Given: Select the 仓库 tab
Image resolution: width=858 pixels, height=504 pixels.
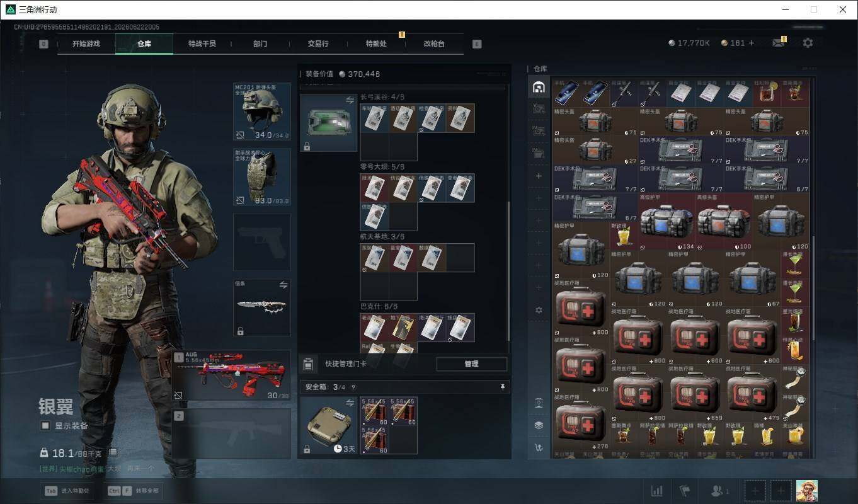Looking at the screenshot, I should [144, 44].
